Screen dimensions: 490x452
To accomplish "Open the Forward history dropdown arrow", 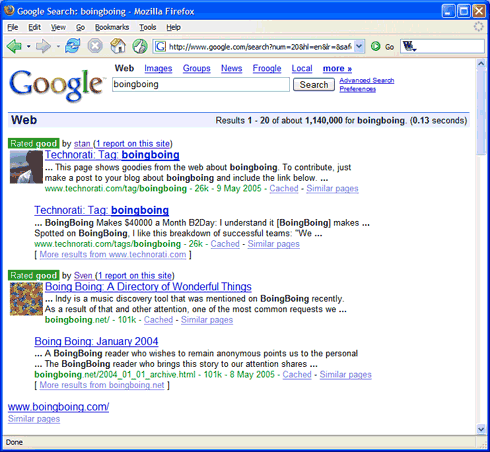I will pyautogui.click(x=58, y=47).
